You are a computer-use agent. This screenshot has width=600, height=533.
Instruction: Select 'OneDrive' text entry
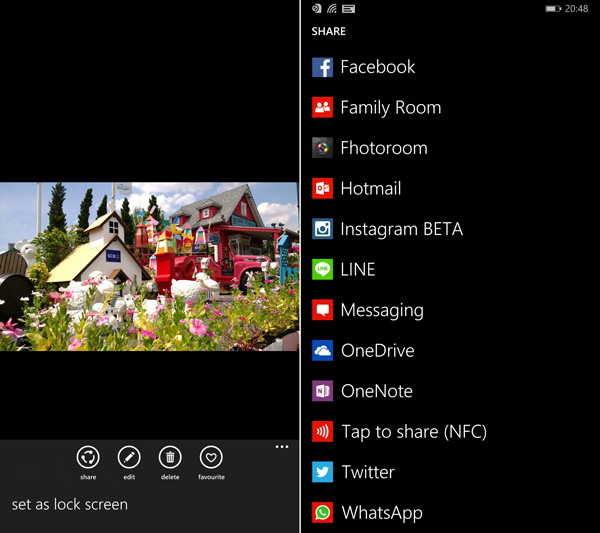(378, 350)
